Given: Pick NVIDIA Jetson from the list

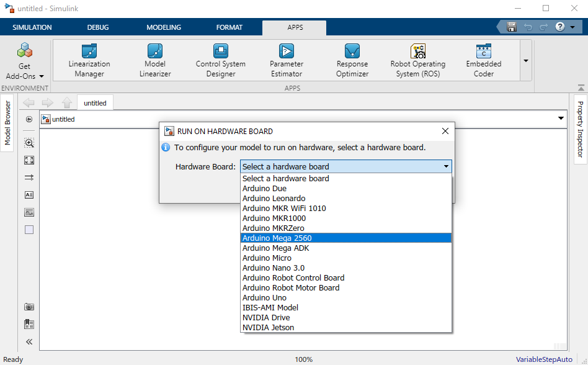Looking at the screenshot, I should point(268,327).
